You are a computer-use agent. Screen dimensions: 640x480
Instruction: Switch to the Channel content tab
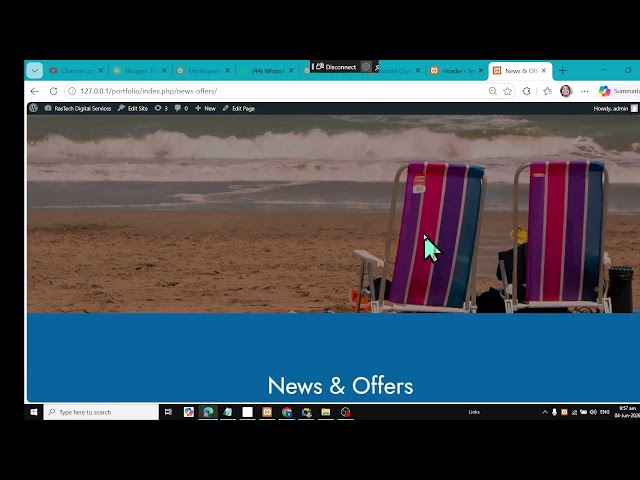(x=76, y=71)
